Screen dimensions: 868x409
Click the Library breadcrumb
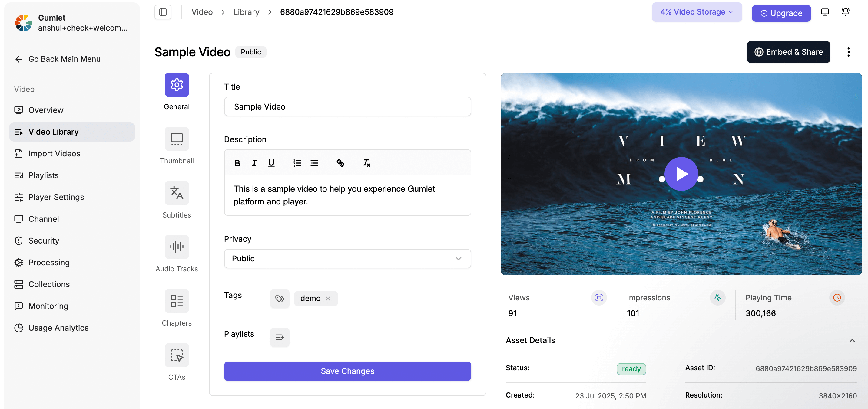[x=246, y=12]
